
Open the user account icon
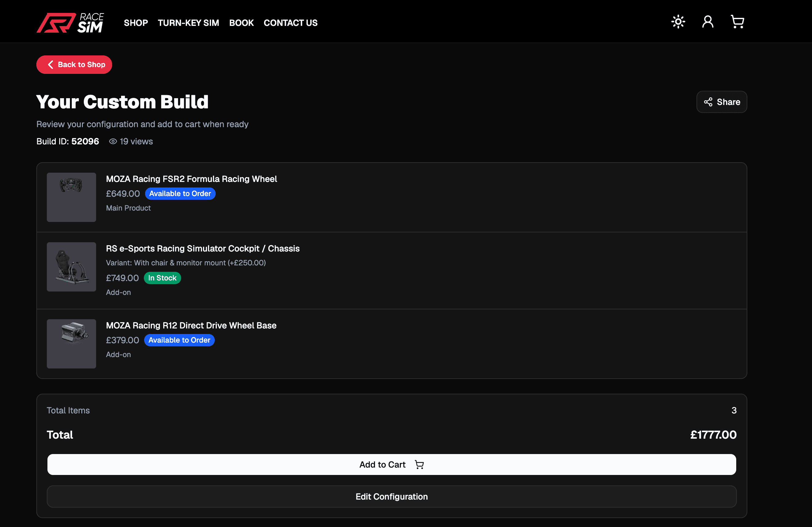[x=708, y=22]
